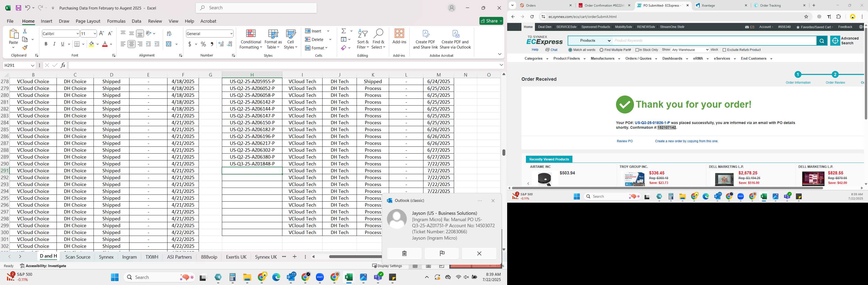The height and width of the screenshot is (285, 868).
Task: Click the Excel vertical scrollbar thumb
Action: (x=503, y=153)
